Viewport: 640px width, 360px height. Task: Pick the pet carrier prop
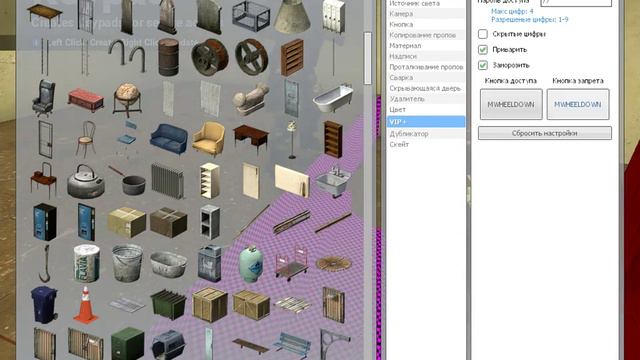[x=168, y=344]
